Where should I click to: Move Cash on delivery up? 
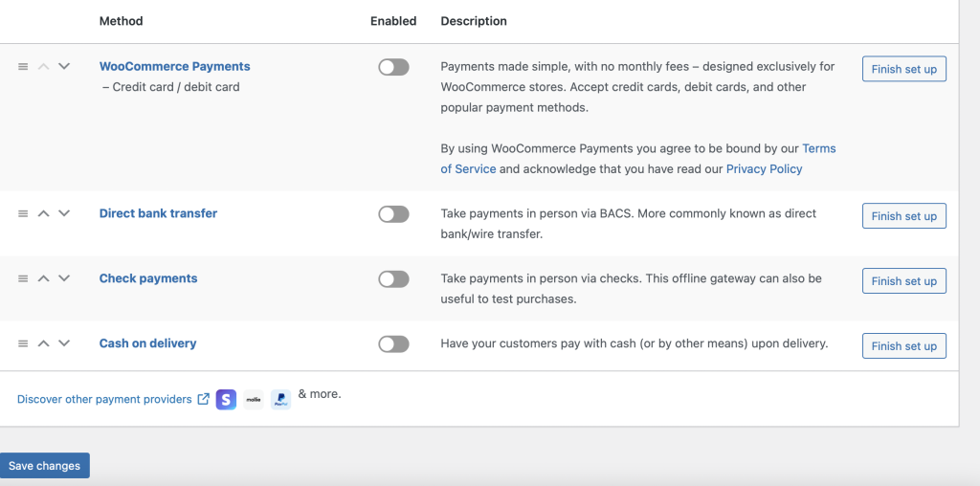(x=43, y=343)
